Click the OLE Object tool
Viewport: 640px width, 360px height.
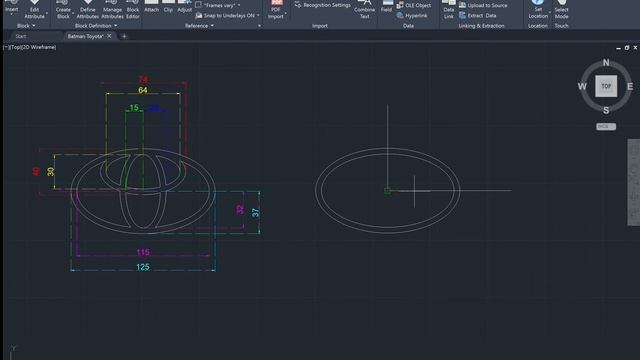414,5
